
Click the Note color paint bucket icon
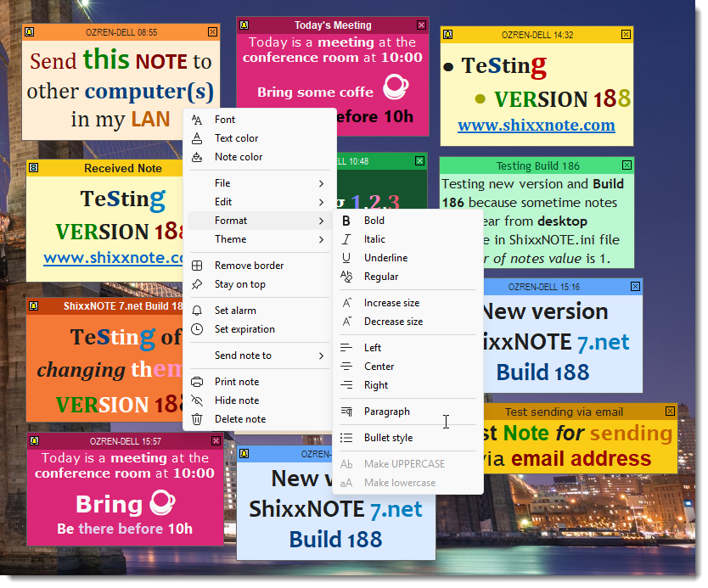point(197,157)
